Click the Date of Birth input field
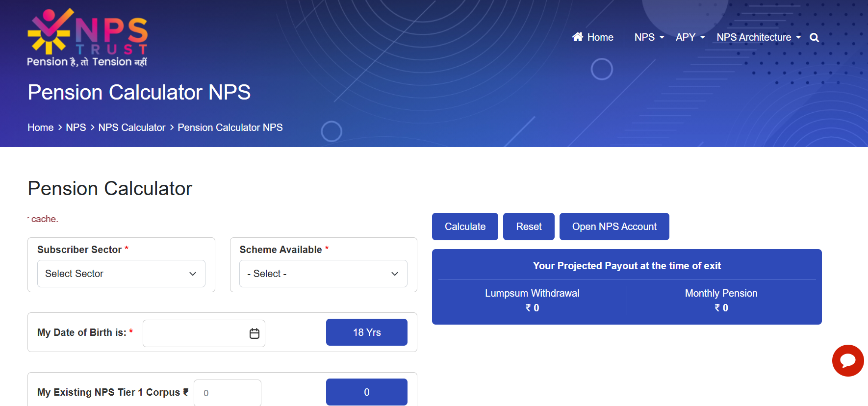Screen dimensions: 868x406 coord(204,333)
